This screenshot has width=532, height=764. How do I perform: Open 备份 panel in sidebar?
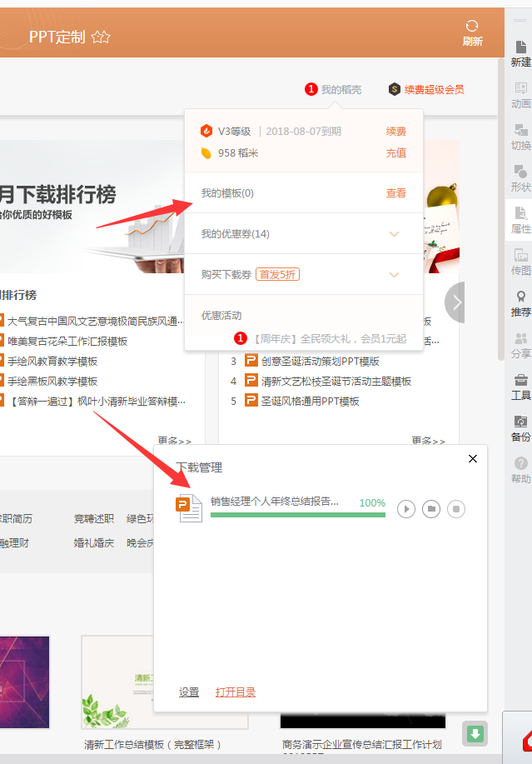coord(520,428)
